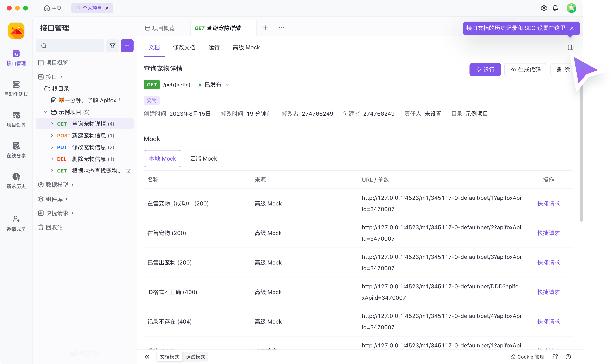Open 请求历史 in the sidebar
This screenshot has width=615, height=364.
point(16,181)
